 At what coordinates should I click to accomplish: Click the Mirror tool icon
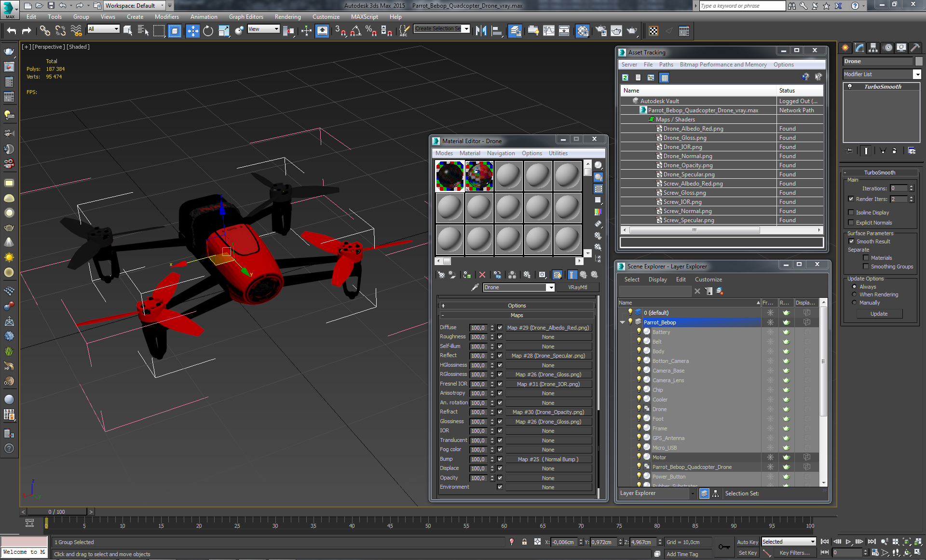(481, 31)
